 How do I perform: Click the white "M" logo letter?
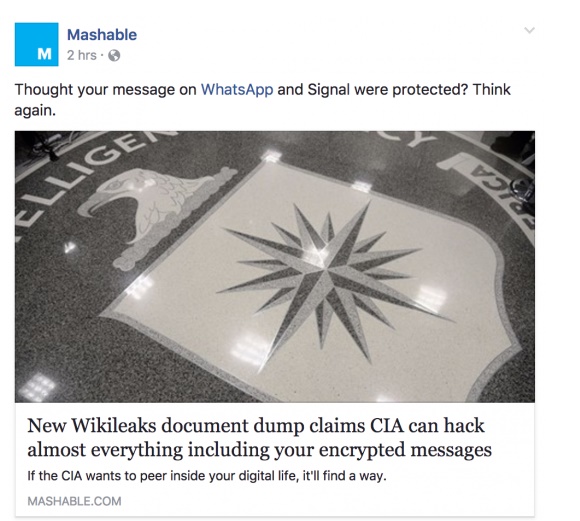pyautogui.click(x=44, y=54)
